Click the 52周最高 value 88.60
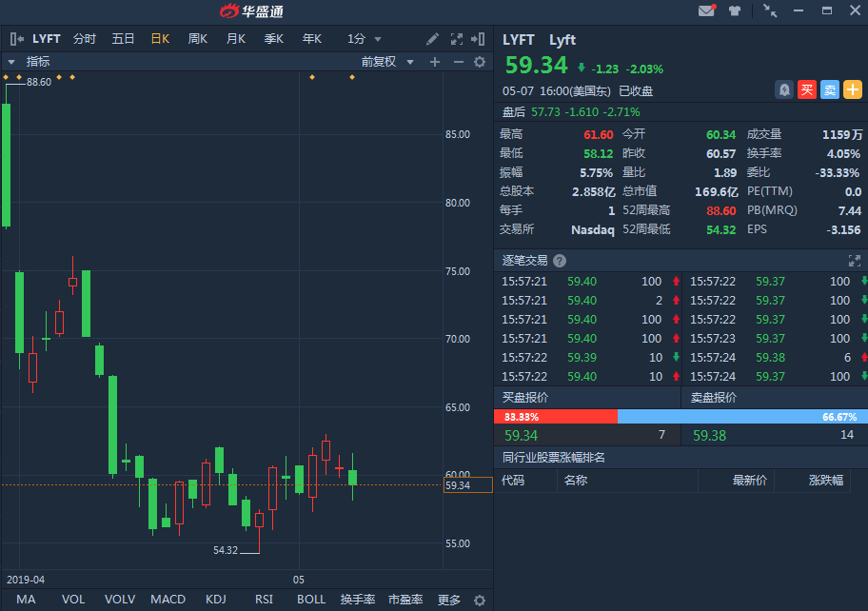Image resolution: width=868 pixels, height=611 pixels. [720, 211]
